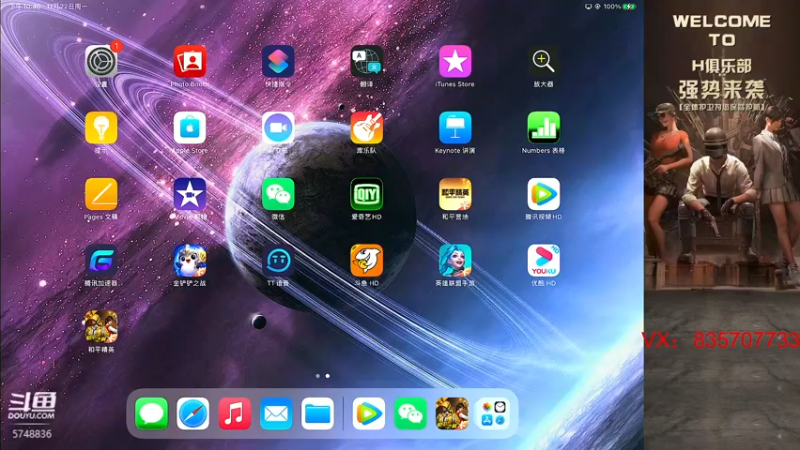The width and height of the screenshot is (800, 450).
Task: Launch iTunes Store
Action: click(455, 61)
